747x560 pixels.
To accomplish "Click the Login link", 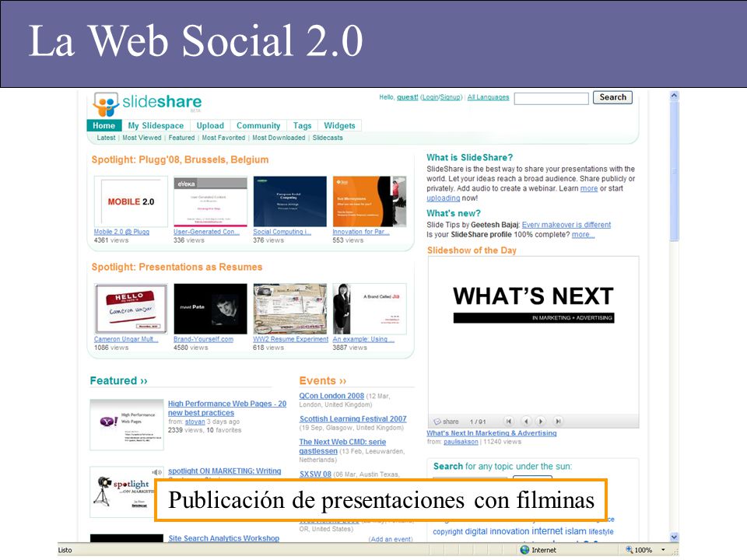I will pyautogui.click(x=430, y=97).
